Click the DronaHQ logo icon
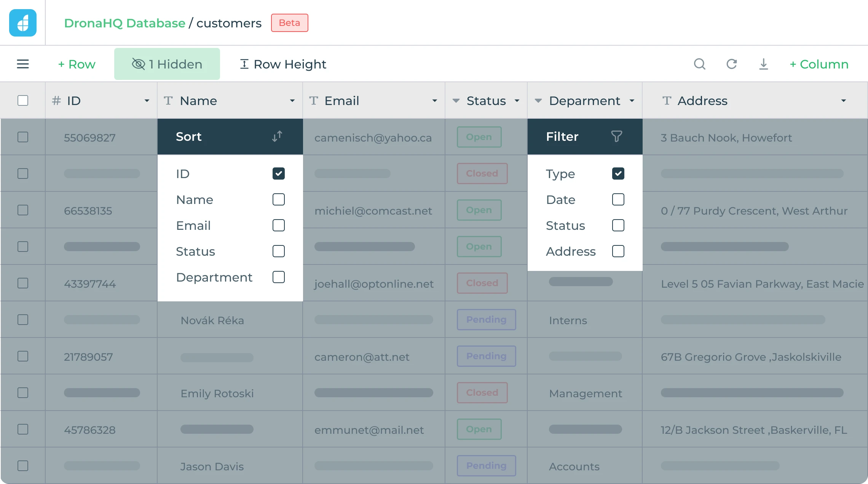 pyautogui.click(x=23, y=23)
